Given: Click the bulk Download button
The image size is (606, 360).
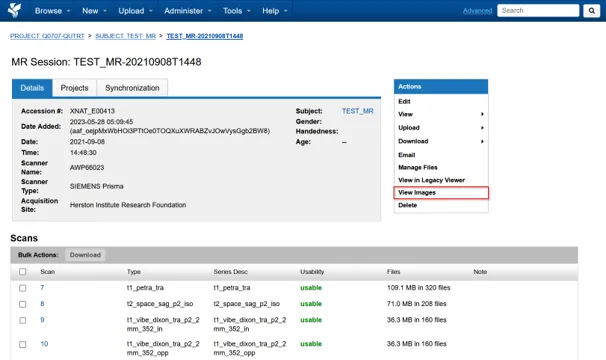Looking at the screenshot, I should (85, 255).
